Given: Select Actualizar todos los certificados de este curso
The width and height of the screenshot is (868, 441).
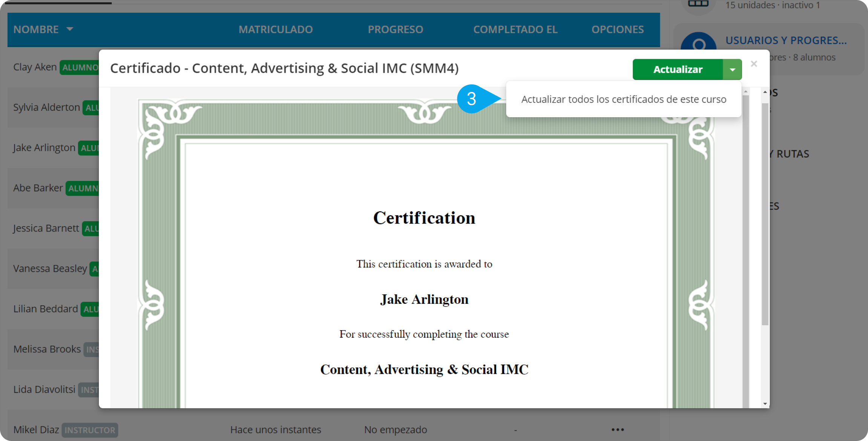Looking at the screenshot, I should click(x=624, y=99).
